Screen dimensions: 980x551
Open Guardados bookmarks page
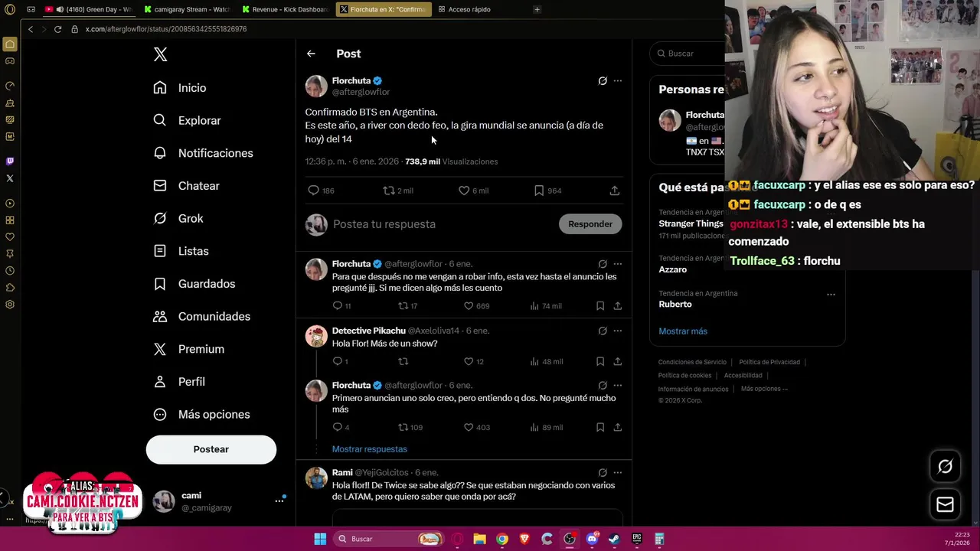(x=194, y=284)
